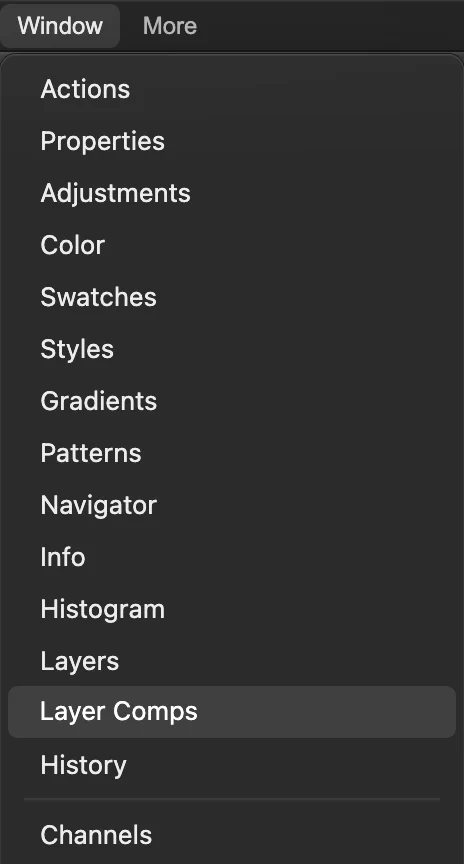Screen dimensions: 464x864
Task: Select Swatches menu item
Action: click(232, 297)
